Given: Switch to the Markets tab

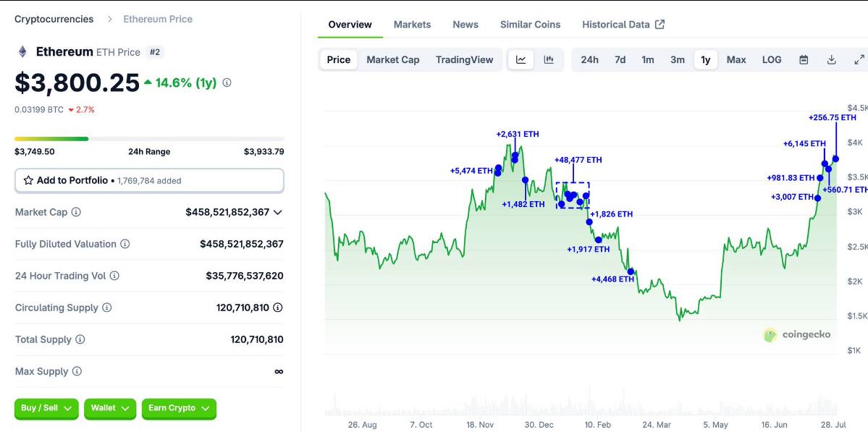Looking at the screenshot, I should pos(412,25).
